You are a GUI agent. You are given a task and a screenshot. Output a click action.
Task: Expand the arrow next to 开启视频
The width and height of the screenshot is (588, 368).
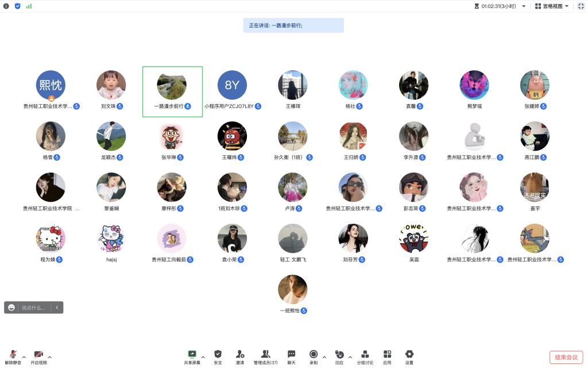[49, 357]
